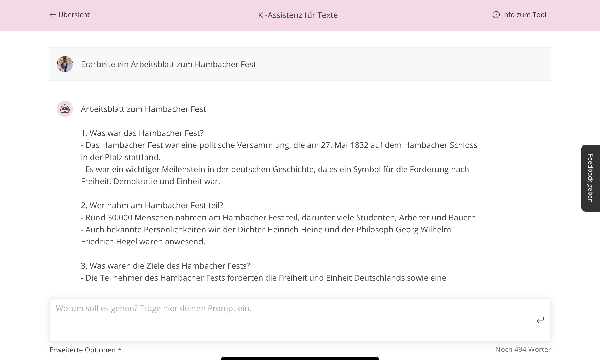
Task: Click the info circle icon beside Info zum Tool
Action: click(x=496, y=15)
